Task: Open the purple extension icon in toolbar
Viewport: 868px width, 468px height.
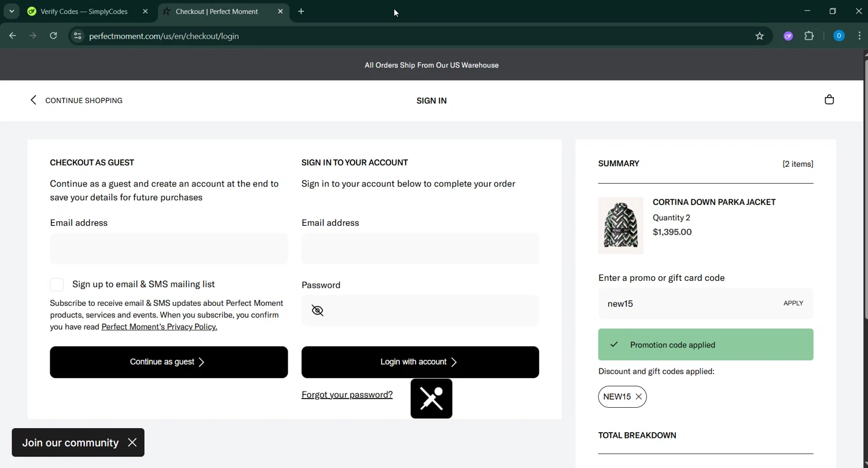Action: click(x=788, y=36)
